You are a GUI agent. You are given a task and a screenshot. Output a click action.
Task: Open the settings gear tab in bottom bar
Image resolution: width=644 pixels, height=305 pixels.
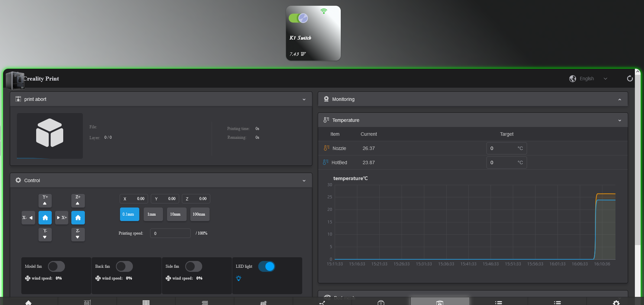click(x=616, y=302)
